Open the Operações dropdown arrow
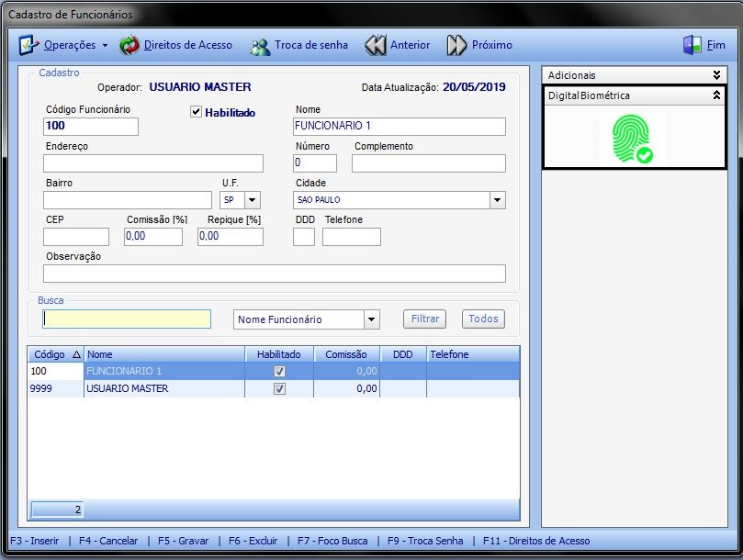 [105, 46]
